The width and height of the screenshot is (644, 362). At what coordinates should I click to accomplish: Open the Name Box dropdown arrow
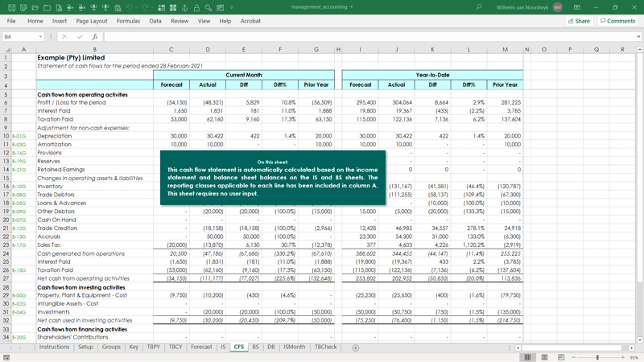click(x=40, y=36)
